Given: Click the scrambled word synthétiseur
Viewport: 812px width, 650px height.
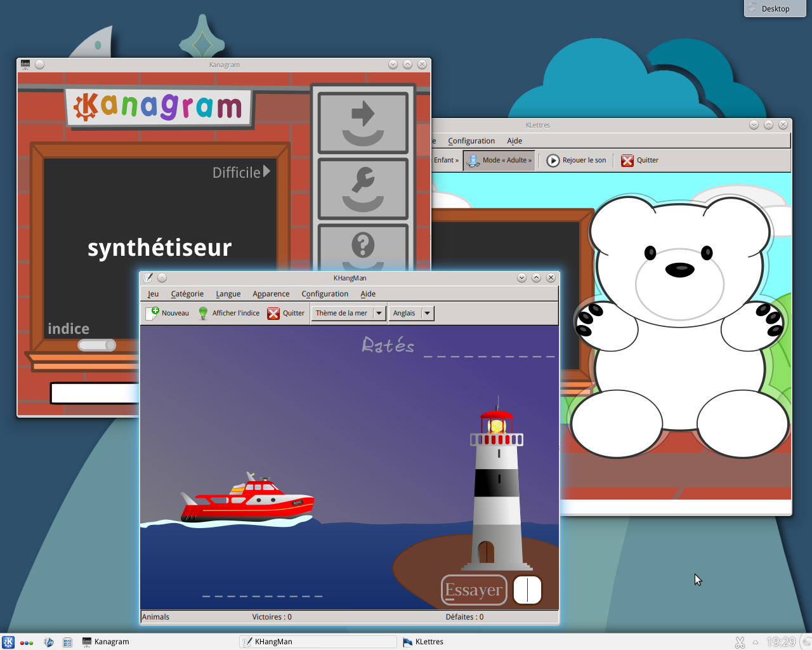Looking at the screenshot, I should click(x=160, y=248).
